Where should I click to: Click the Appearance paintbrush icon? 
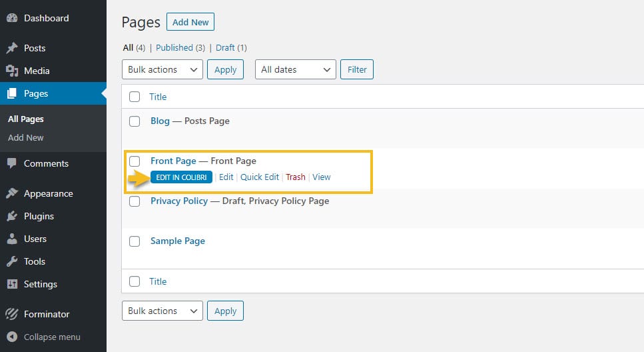tap(13, 193)
